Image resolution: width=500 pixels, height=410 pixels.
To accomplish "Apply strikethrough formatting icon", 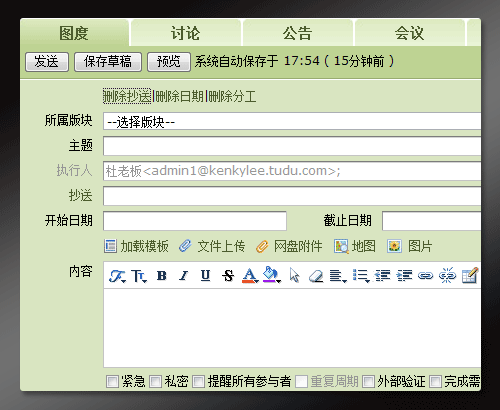I will click(228, 276).
